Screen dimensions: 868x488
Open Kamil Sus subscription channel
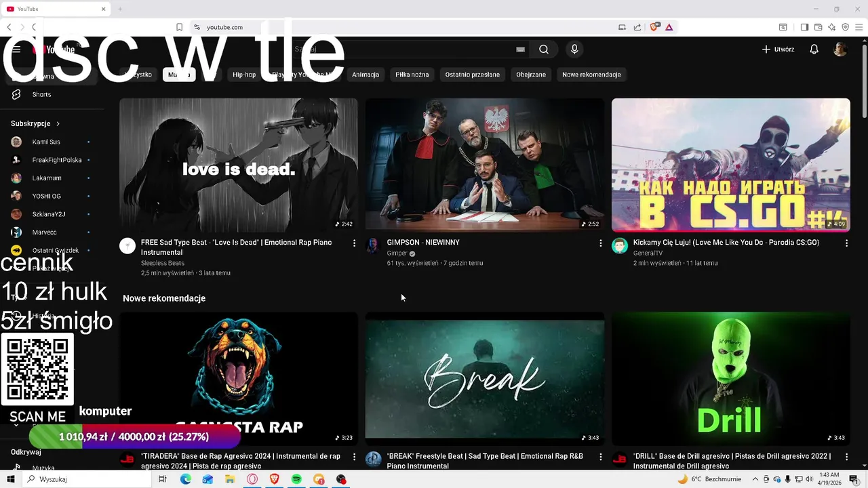click(46, 142)
